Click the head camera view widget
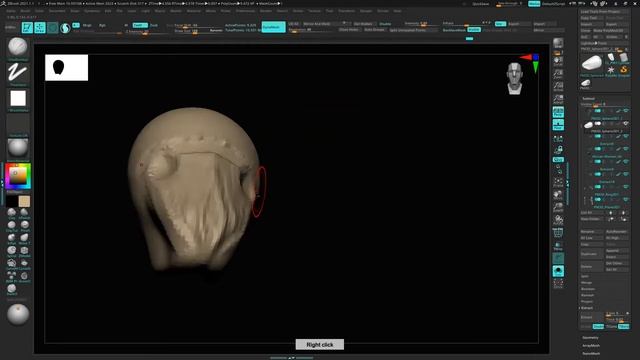Image resolution: width=640 pixels, height=360 pixels. 515,78
